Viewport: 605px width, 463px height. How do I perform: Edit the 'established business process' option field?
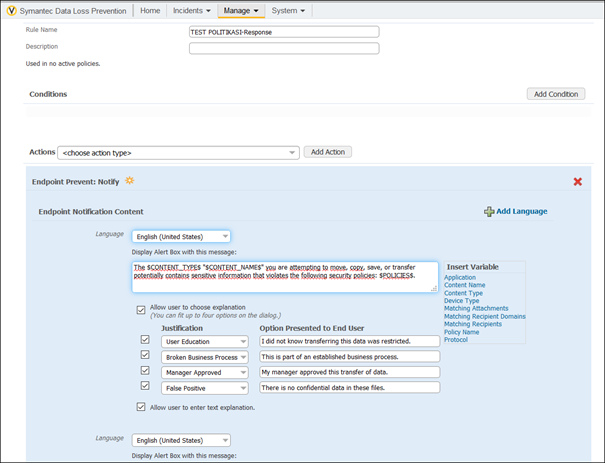click(350, 357)
